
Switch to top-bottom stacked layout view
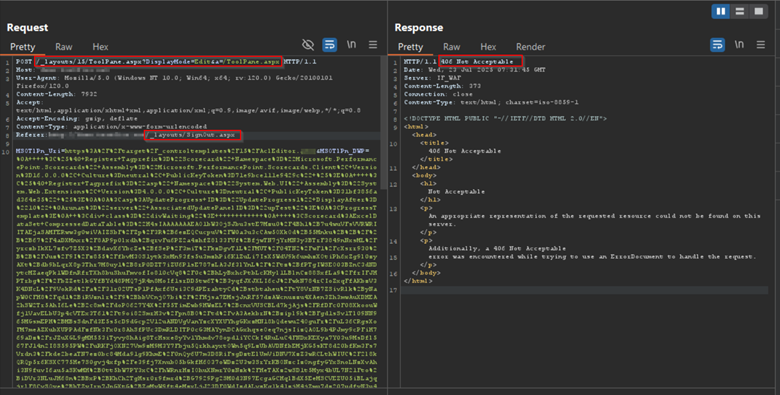[740, 11]
